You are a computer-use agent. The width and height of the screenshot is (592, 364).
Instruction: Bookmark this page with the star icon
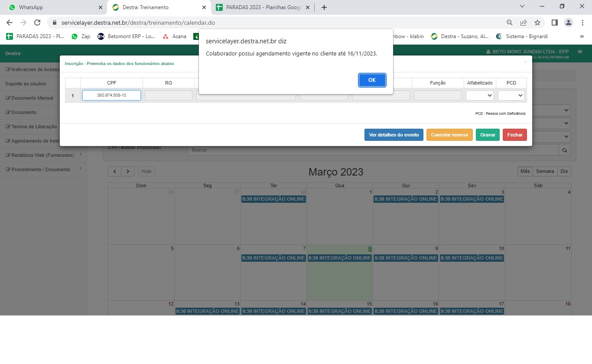coord(537,23)
